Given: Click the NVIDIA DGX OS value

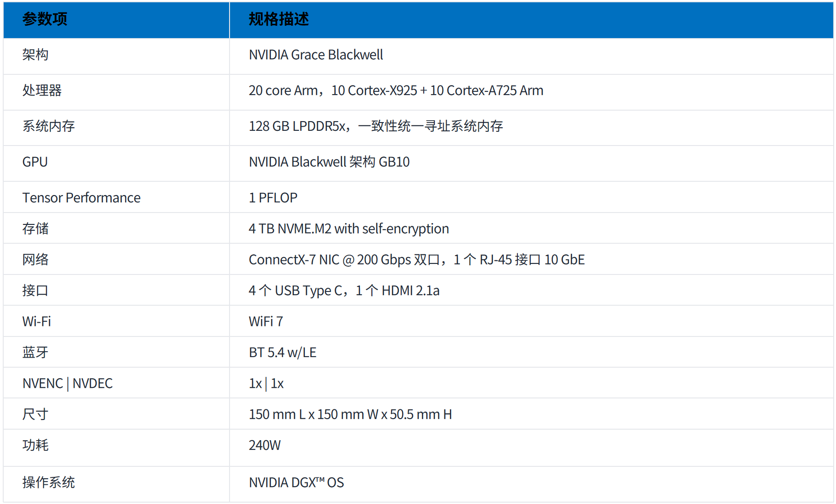Looking at the screenshot, I should [296, 482].
